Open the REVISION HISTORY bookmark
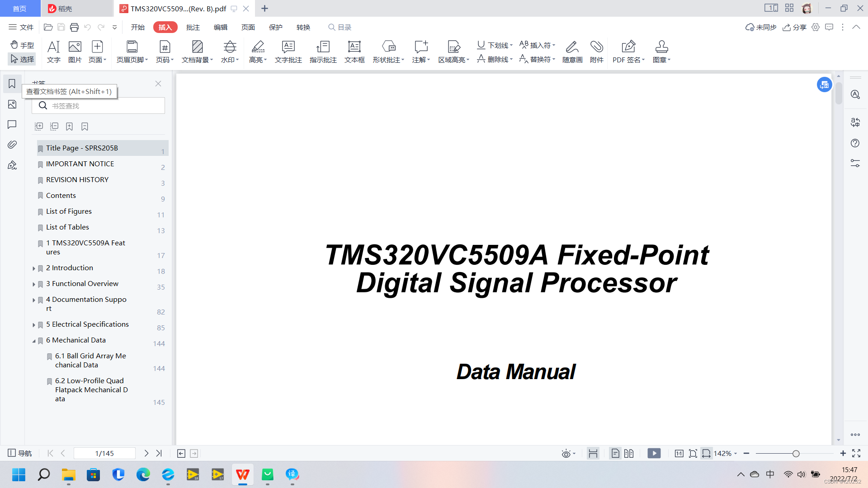 (x=77, y=180)
